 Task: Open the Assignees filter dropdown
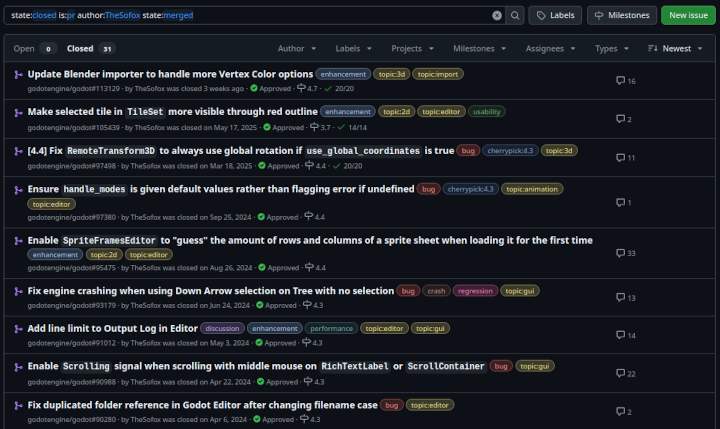click(550, 49)
